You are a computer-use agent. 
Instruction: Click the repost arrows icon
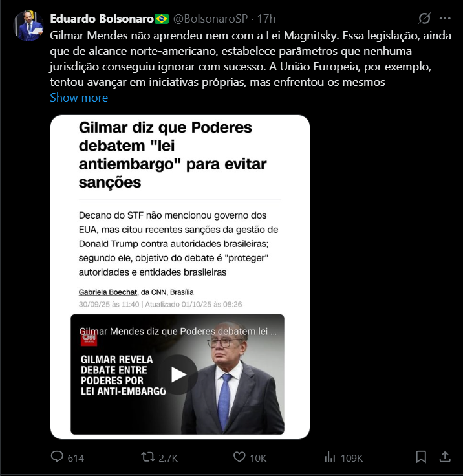[148, 457]
